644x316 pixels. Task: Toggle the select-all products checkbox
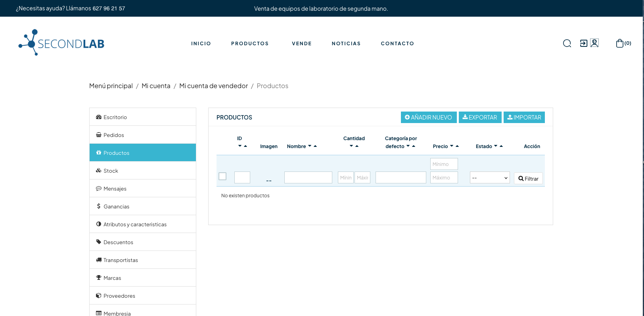click(222, 176)
